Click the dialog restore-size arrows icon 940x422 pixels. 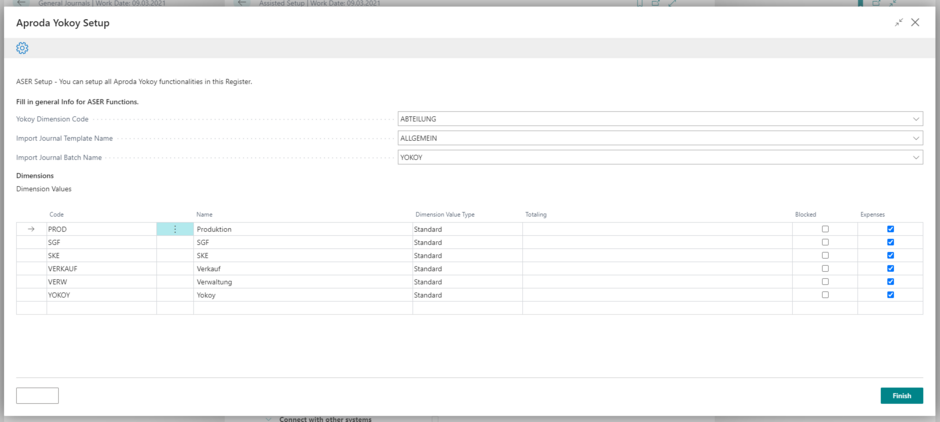point(898,22)
